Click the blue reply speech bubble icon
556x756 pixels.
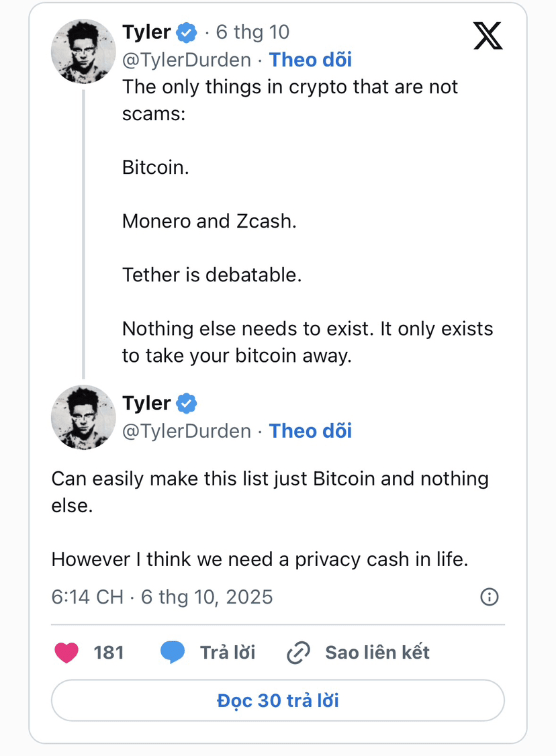[x=173, y=653]
